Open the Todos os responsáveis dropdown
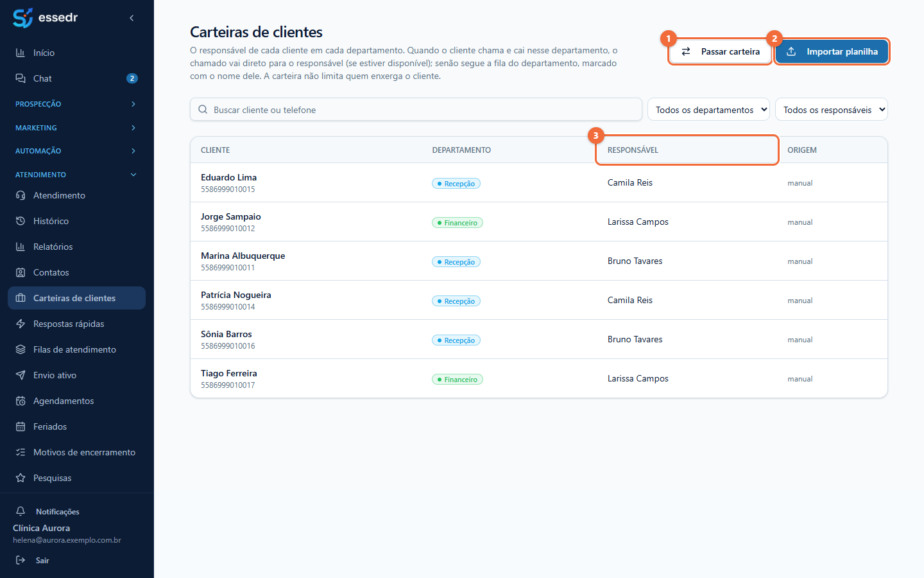The height and width of the screenshot is (578, 924). [x=832, y=110]
